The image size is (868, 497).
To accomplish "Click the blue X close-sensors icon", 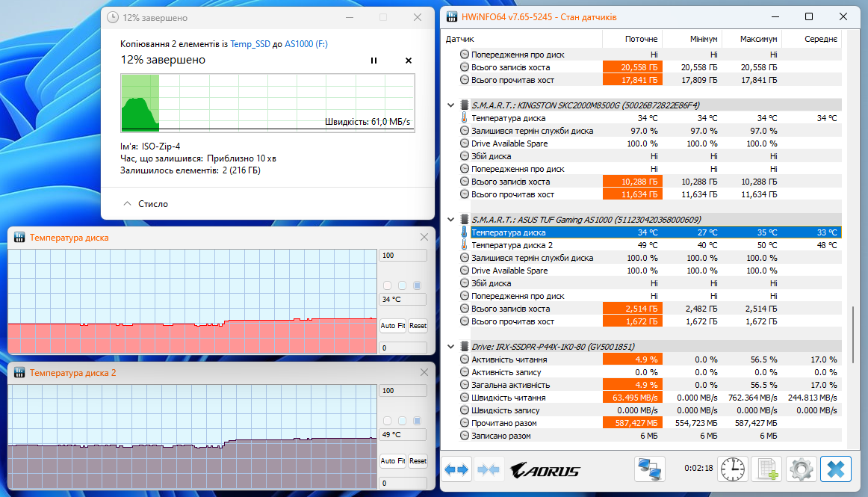I will 835,469.
